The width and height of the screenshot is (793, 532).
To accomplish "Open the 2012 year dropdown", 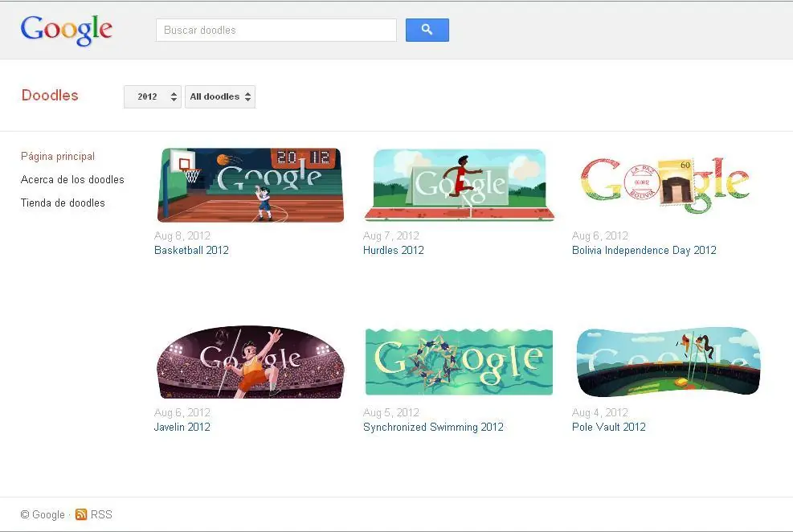I will pyautogui.click(x=152, y=96).
